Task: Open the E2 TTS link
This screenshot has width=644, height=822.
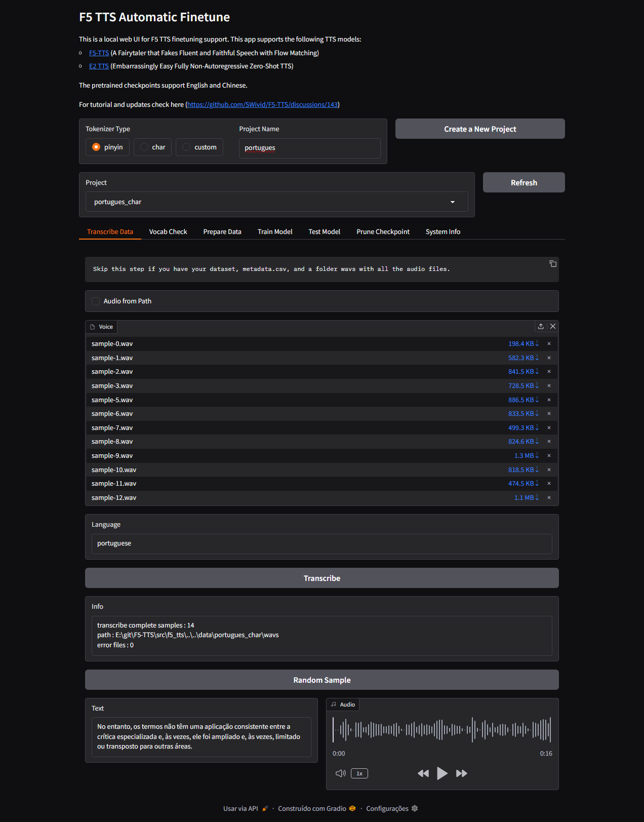Action: [99, 66]
